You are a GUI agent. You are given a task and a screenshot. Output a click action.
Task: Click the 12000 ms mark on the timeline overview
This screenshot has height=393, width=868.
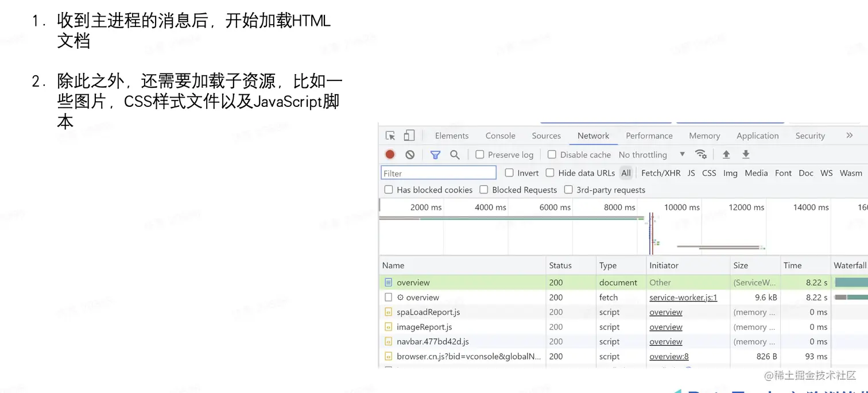(746, 207)
